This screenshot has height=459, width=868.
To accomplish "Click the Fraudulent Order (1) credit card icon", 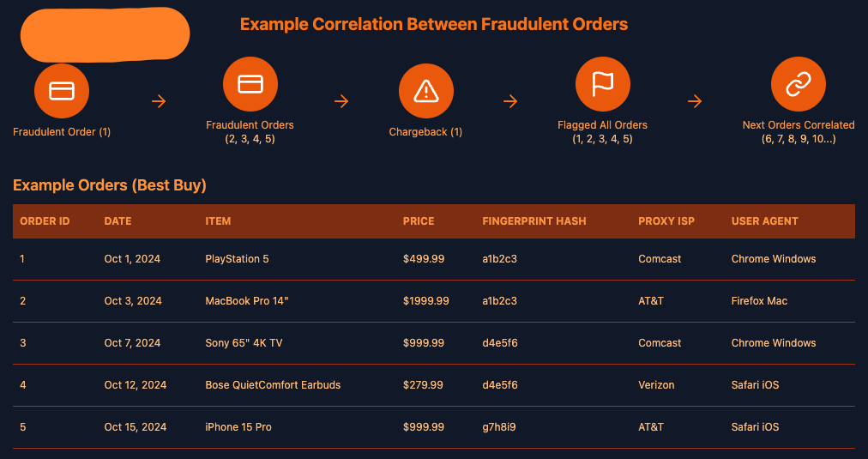I will pos(62,91).
